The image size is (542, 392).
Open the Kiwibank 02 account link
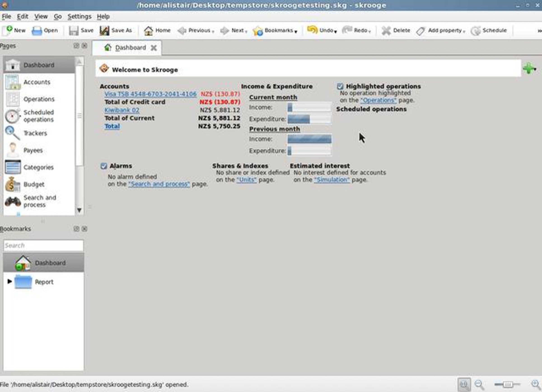[122, 110]
